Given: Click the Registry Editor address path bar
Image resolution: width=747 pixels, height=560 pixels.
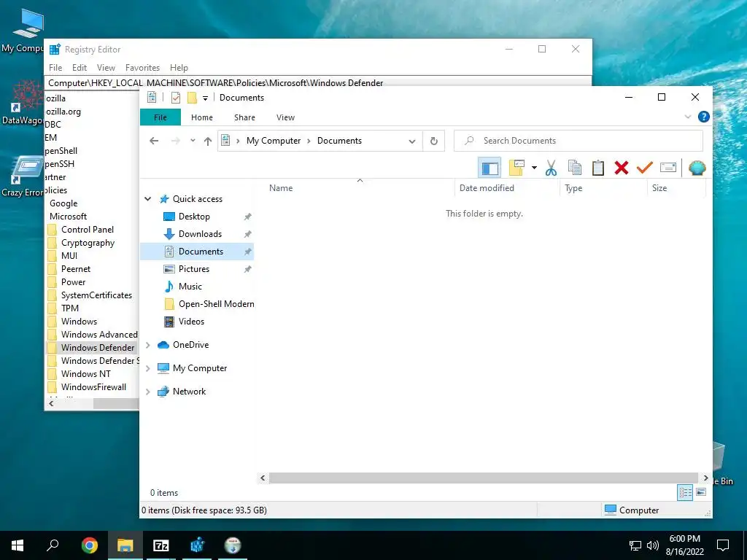Looking at the screenshot, I should (318, 83).
